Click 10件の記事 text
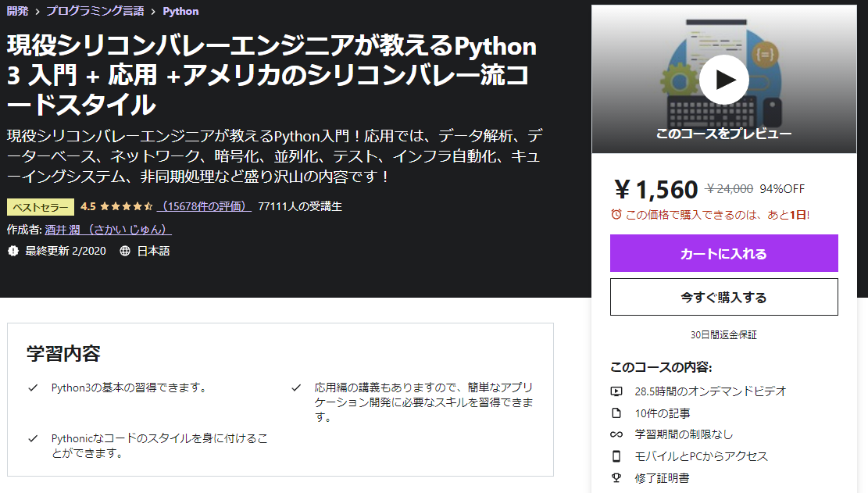The width and height of the screenshot is (868, 493). tap(662, 413)
